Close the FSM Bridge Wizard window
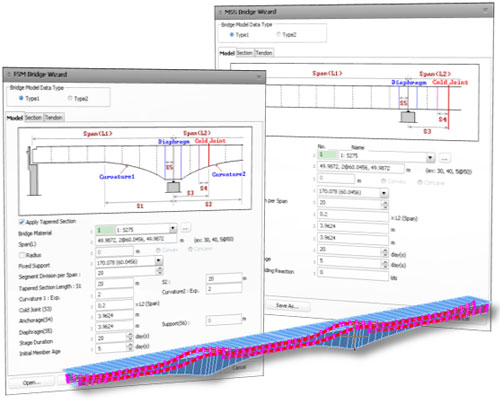500x400 pixels. [x=259, y=77]
